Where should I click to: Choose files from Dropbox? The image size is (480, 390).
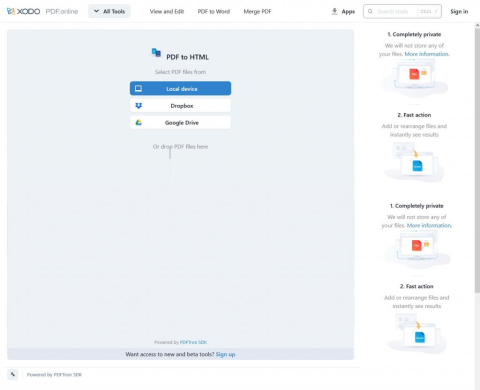180,105
